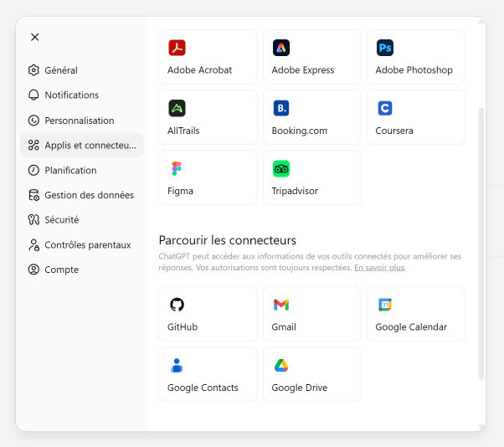Screen dimensions: 504x447
Task: Click the Google Contacts person icon
Action: (x=177, y=365)
